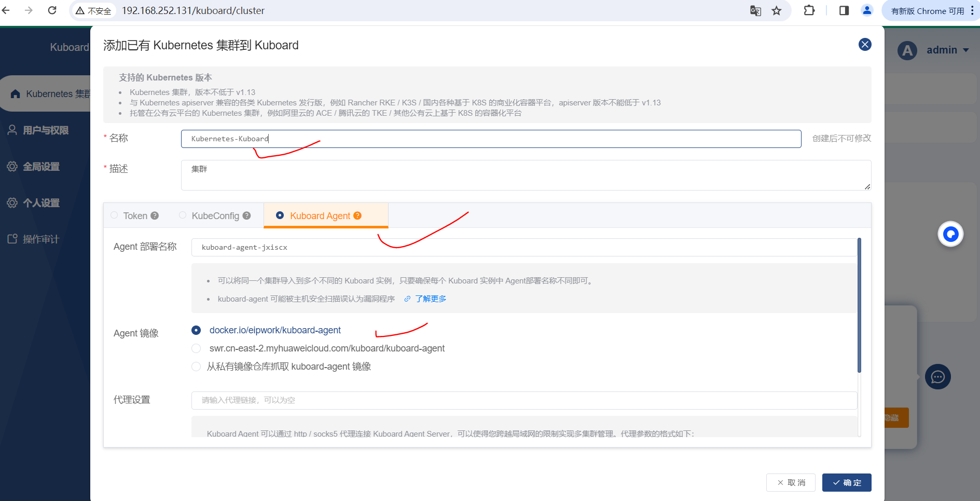This screenshot has width=980, height=501.
Task: Click the global settings gear icon
Action: pyautogui.click(x=12, y=166)
